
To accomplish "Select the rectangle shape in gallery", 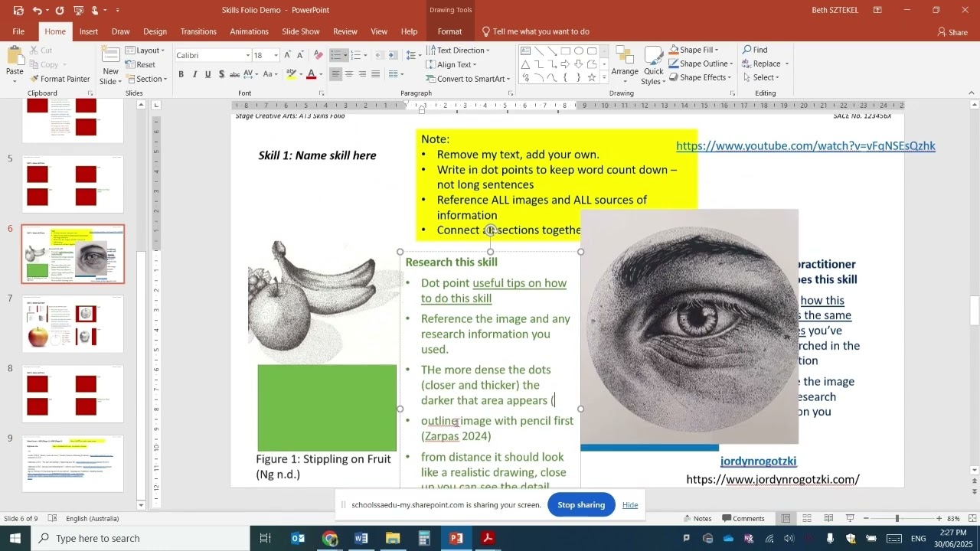I will click(x=565, y=51).
